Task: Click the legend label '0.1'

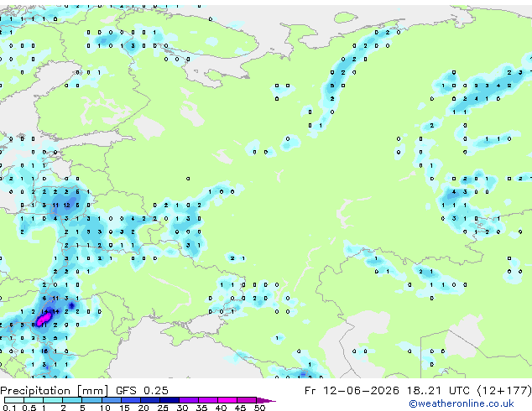Action: click(9, 408)
